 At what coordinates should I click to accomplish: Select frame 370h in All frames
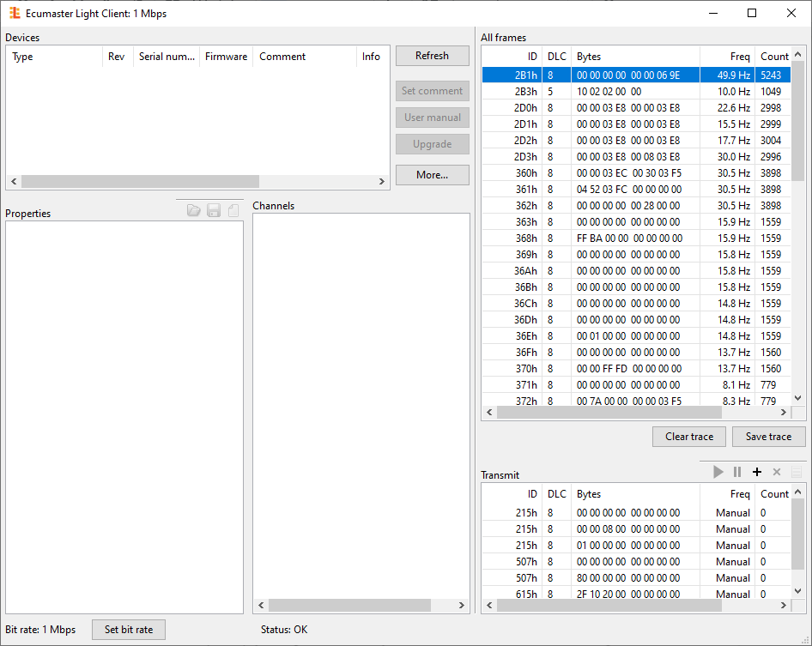click(x=636, y=369)
